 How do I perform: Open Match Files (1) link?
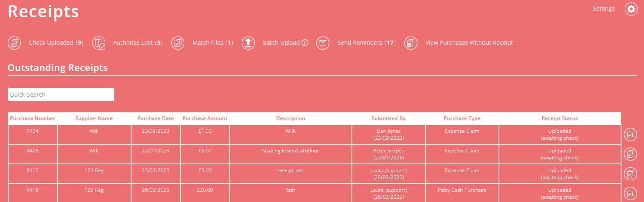[x=213, y=43]
